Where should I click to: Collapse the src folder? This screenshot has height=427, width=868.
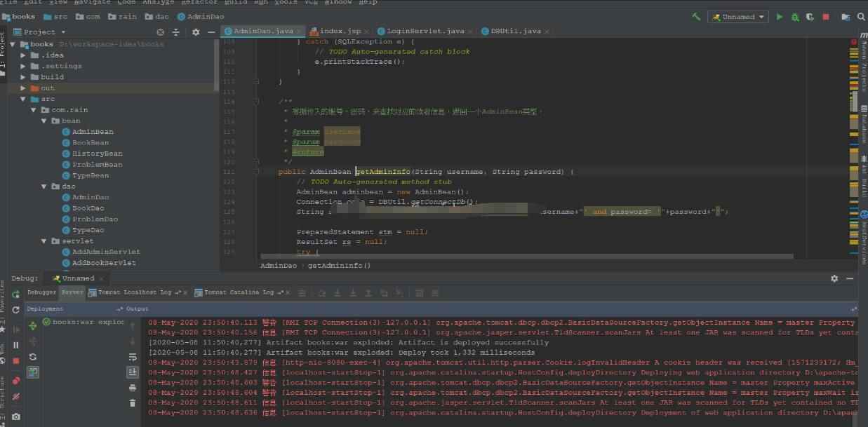[x=24, y=100]
